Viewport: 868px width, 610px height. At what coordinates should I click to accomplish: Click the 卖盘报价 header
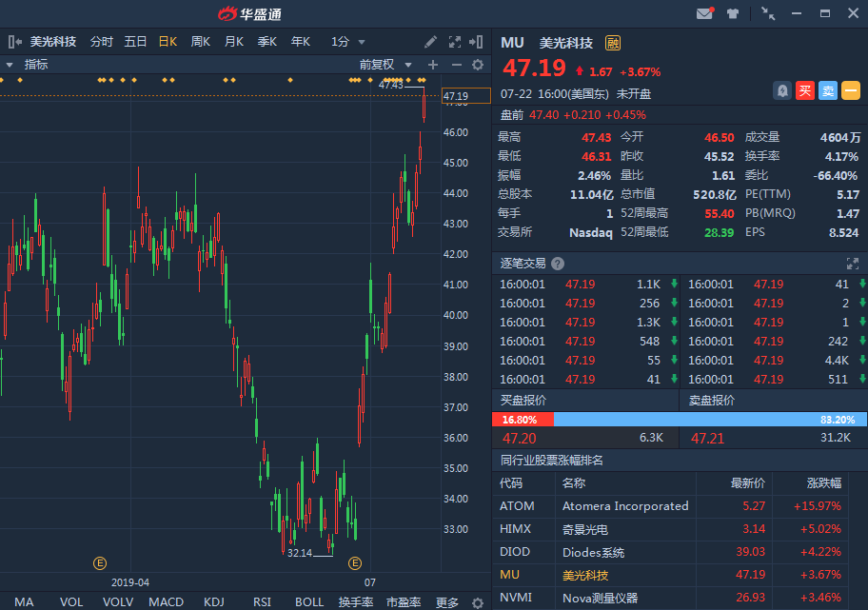(x=711, y=401)
